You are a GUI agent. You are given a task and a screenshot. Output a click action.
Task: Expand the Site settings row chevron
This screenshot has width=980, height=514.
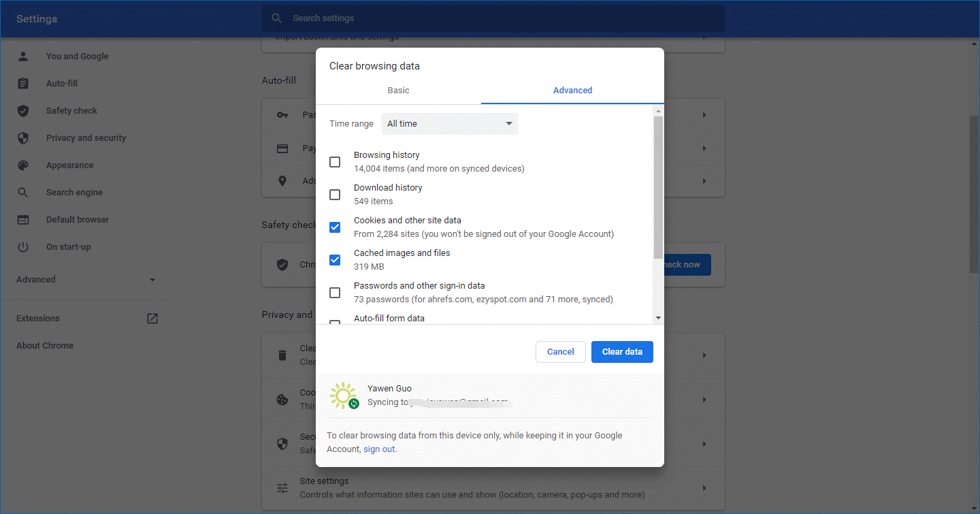[x=704, y=487]
